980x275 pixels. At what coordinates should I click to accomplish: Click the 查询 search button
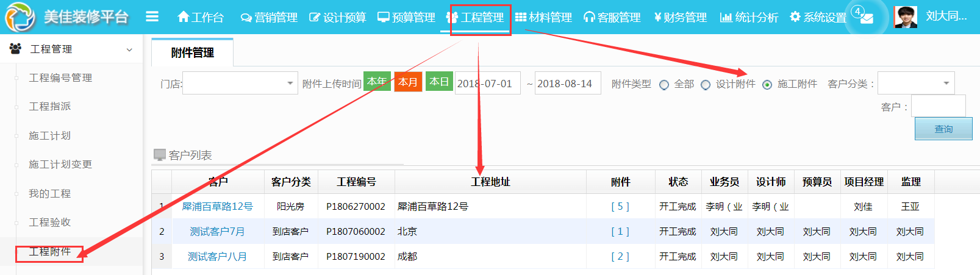tap(943, 129)
